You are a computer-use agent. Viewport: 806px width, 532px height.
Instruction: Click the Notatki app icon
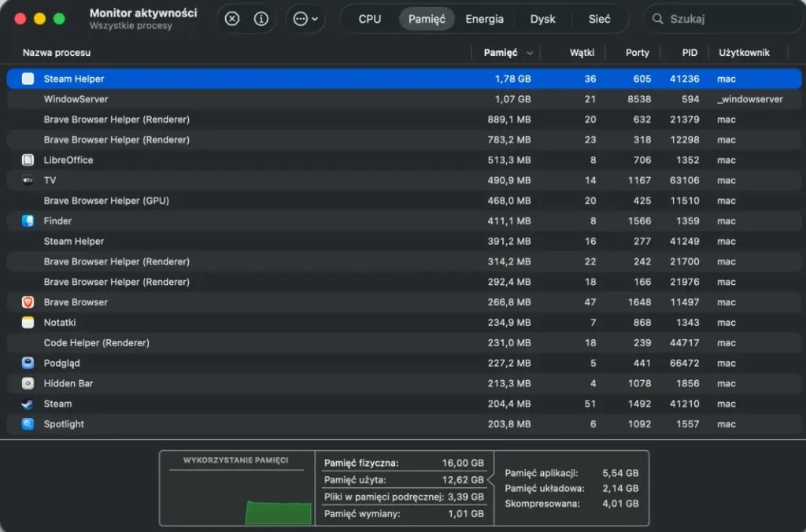[28, 323]
